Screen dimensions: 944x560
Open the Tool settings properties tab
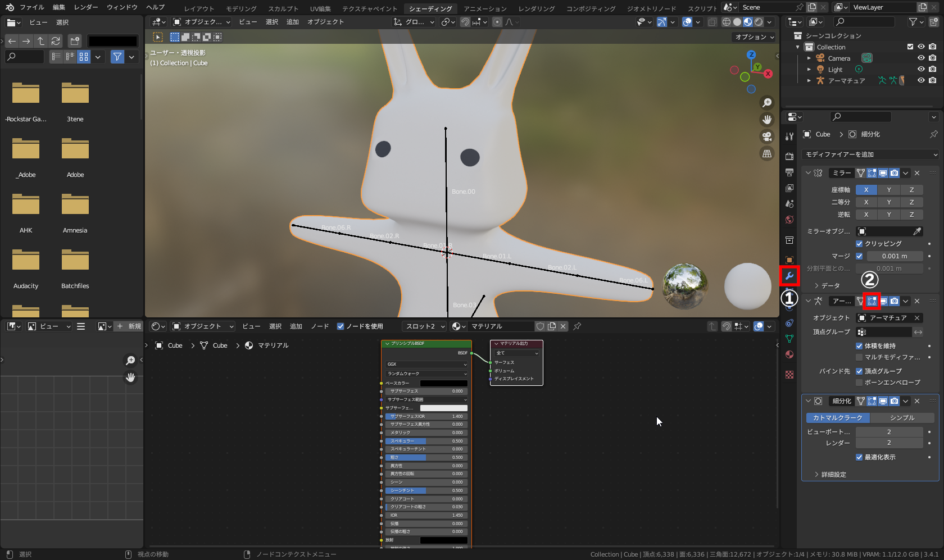point(789,136)
